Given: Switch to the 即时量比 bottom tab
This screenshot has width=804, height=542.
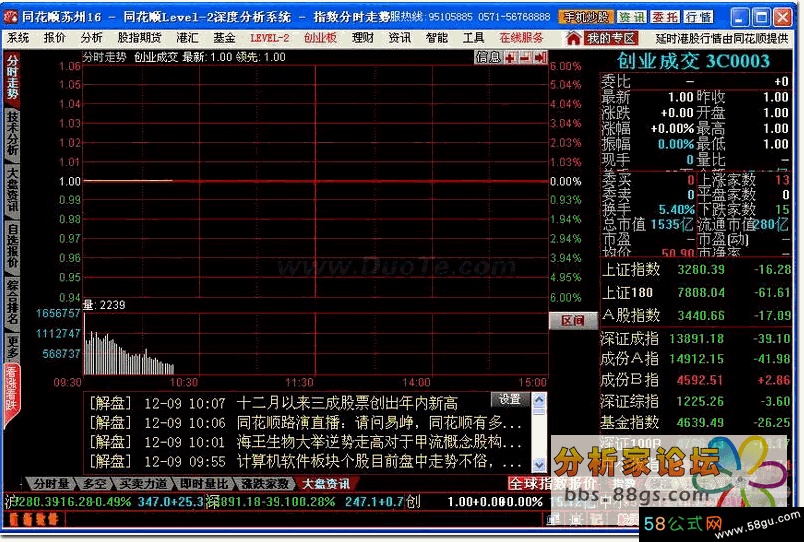Looking at the screenshot, I should (x=204, y=484).
